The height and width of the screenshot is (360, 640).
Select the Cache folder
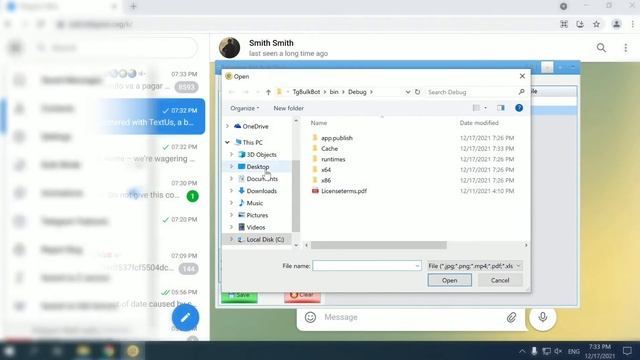329,149
